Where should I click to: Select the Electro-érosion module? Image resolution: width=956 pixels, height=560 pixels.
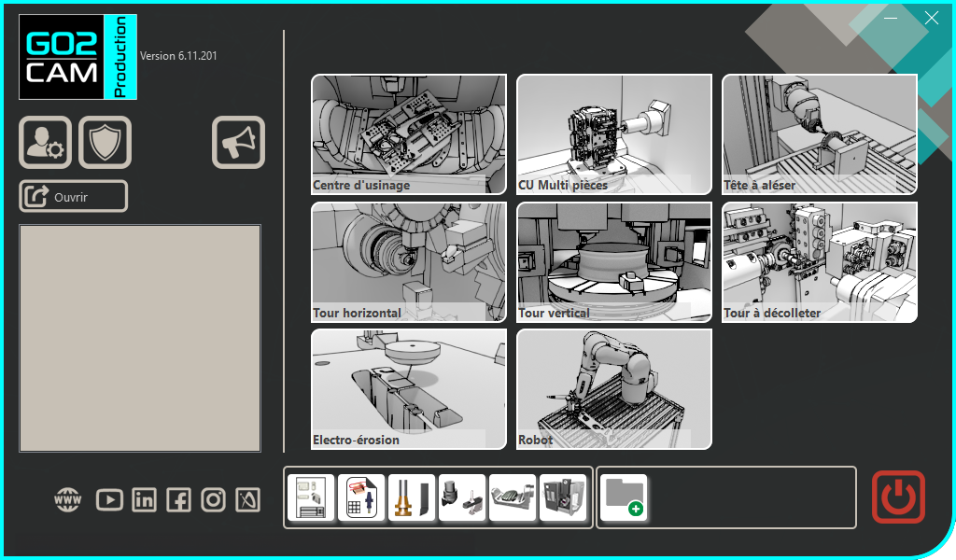tap(408, 389)
